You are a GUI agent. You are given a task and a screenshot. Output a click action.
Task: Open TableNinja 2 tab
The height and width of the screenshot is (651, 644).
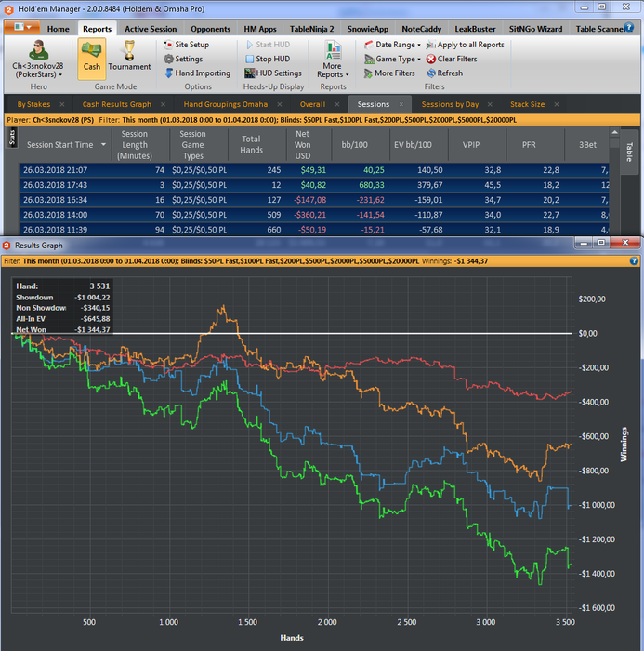311,29
